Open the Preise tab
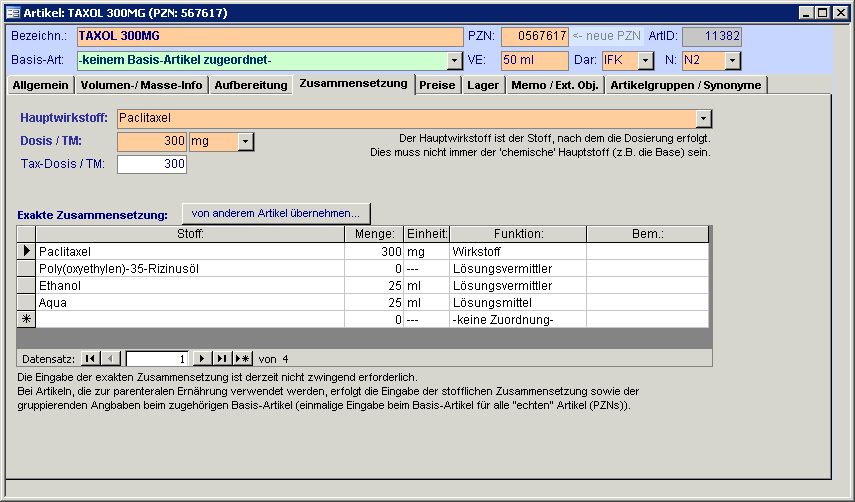 pos(437,85)
